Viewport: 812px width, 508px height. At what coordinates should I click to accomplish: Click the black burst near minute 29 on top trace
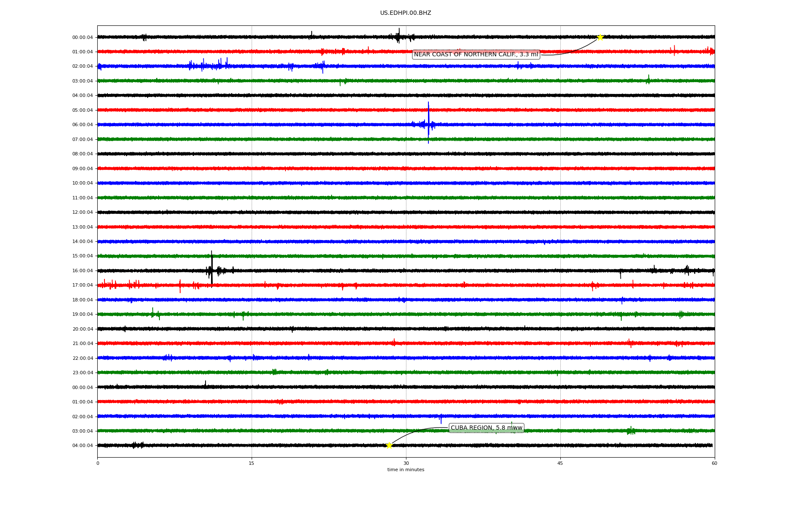[398, 36]
